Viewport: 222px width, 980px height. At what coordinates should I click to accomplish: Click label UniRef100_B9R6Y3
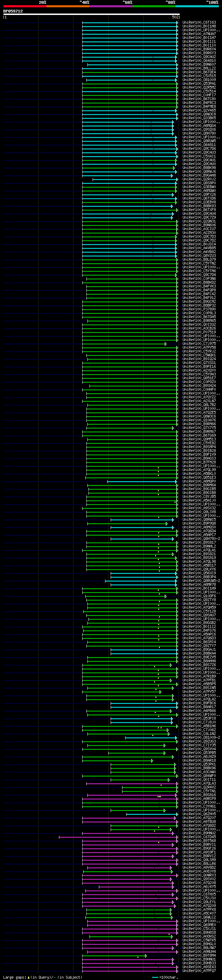point(199,53)
